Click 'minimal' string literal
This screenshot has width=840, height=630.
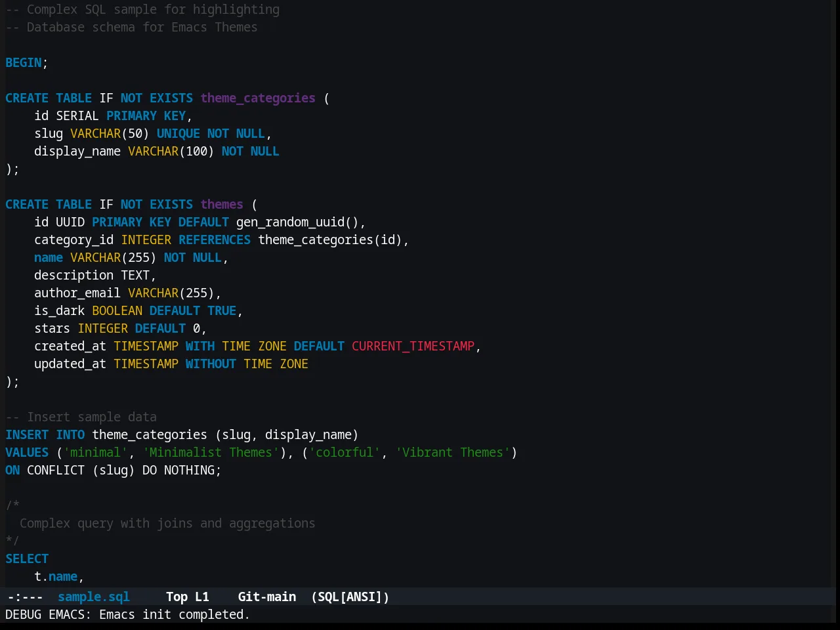[95, 452]
